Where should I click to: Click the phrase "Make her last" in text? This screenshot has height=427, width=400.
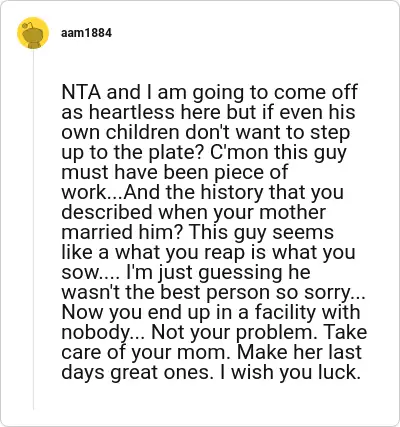(x=299, y=352)
